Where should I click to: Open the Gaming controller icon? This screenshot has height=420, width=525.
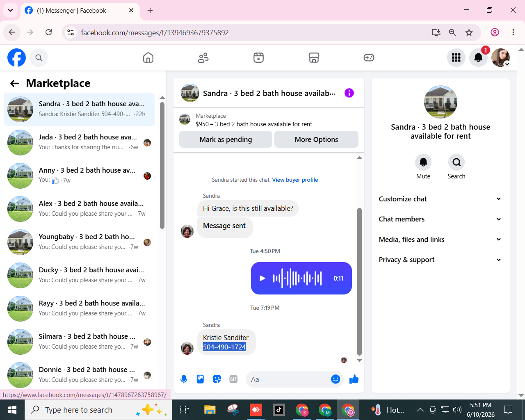click(369, 58)
